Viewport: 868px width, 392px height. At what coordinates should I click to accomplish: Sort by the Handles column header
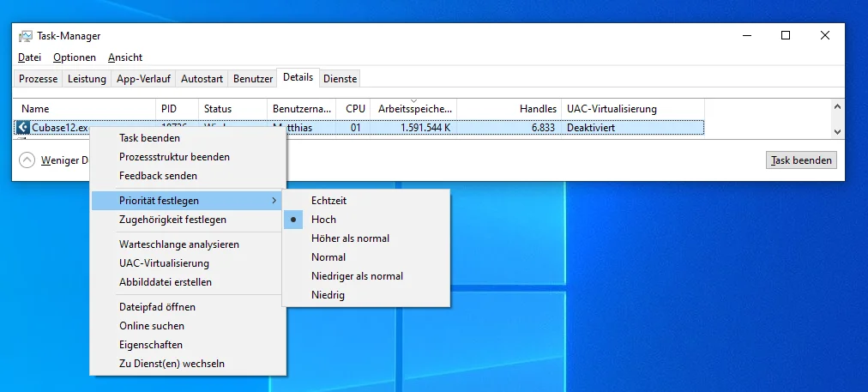point(509,109)
